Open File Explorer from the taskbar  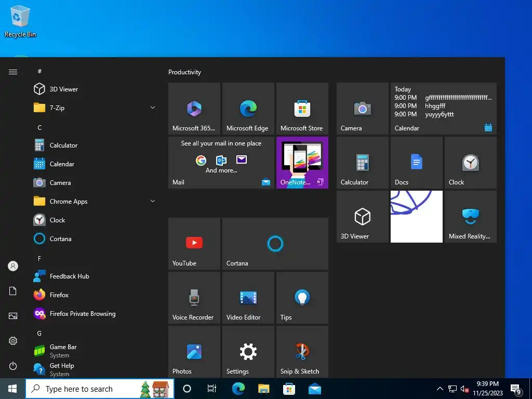[x=263, y=389]
